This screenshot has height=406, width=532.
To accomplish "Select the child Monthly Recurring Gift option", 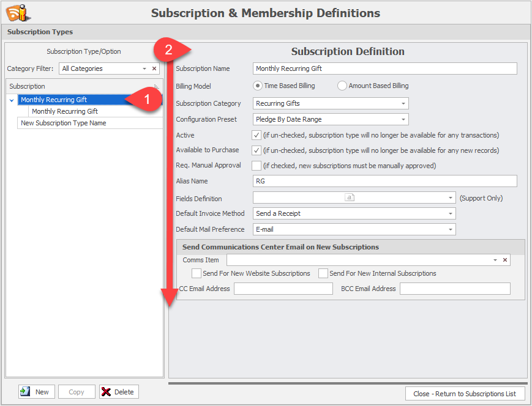I will [96, 111].
